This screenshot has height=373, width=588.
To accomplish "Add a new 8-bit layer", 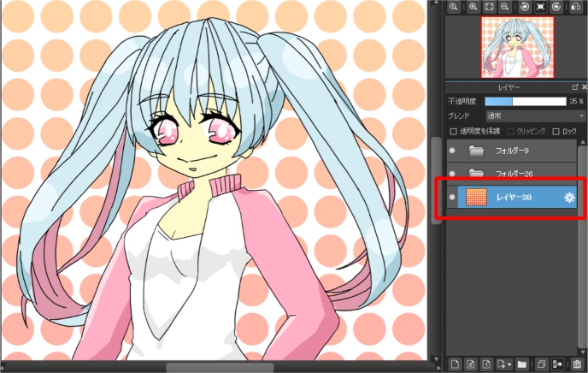I will click(x=471, y=364).
